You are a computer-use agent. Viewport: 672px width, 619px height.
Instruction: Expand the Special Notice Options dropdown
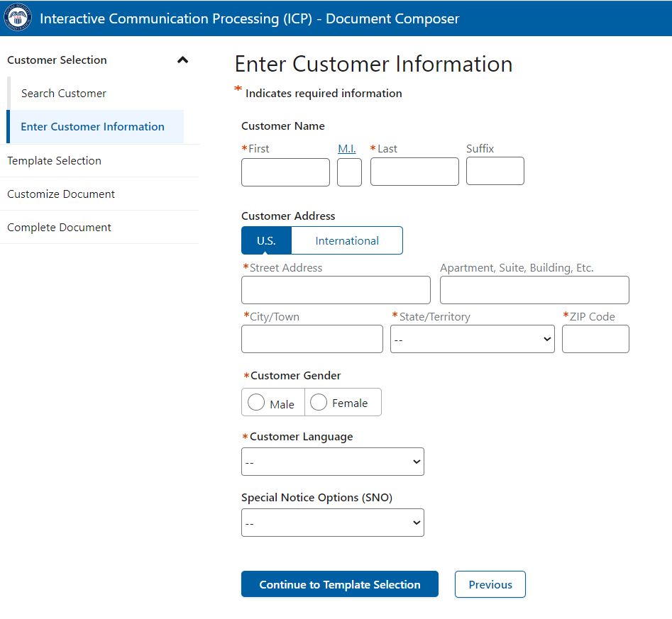[332, 523]
